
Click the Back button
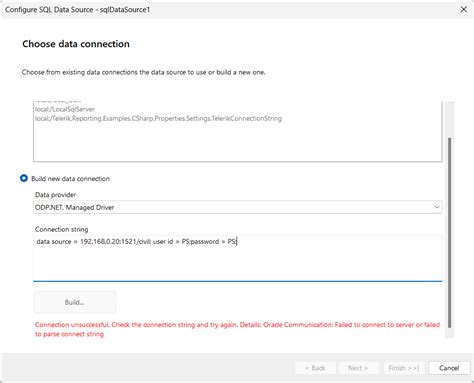315,368
